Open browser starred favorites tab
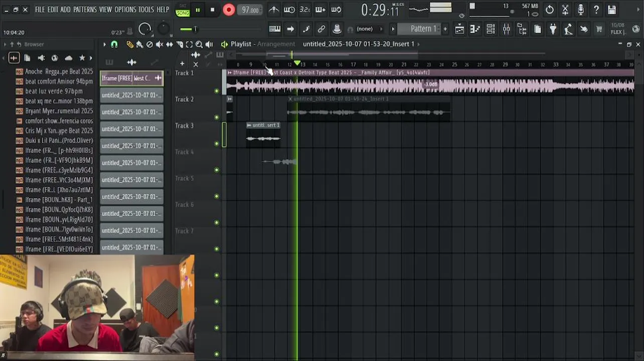 coord(82,58)
